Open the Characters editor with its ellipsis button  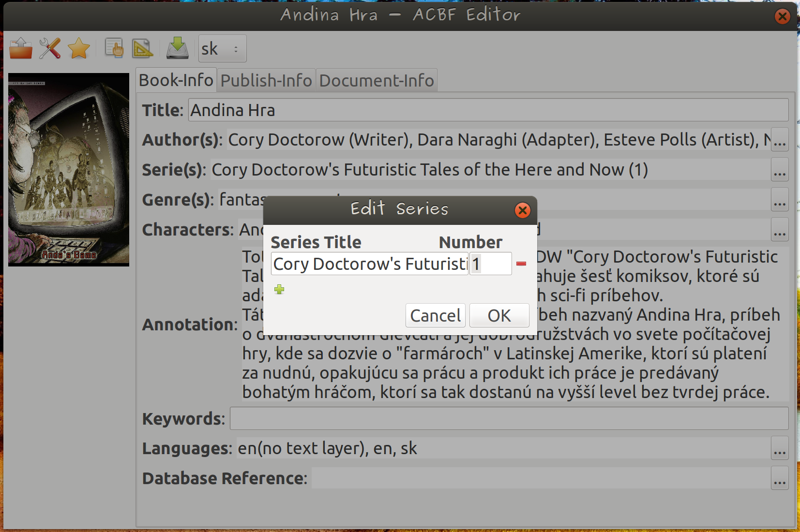click(x=780, y=230)
